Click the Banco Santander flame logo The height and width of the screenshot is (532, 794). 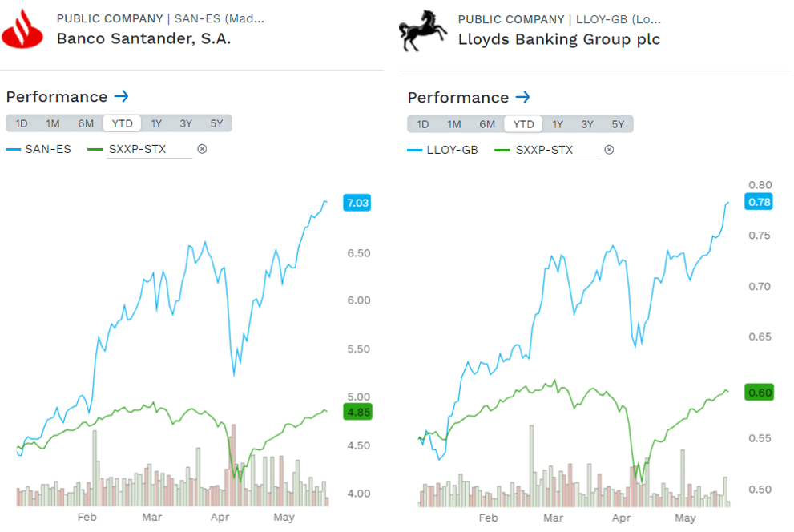[x=22, y=30]
